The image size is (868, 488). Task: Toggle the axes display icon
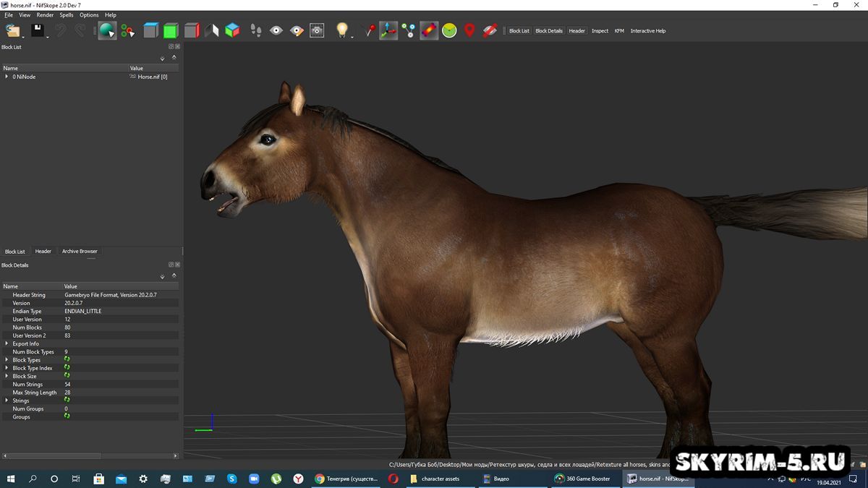pyautogui.click(x=388, y=30)
